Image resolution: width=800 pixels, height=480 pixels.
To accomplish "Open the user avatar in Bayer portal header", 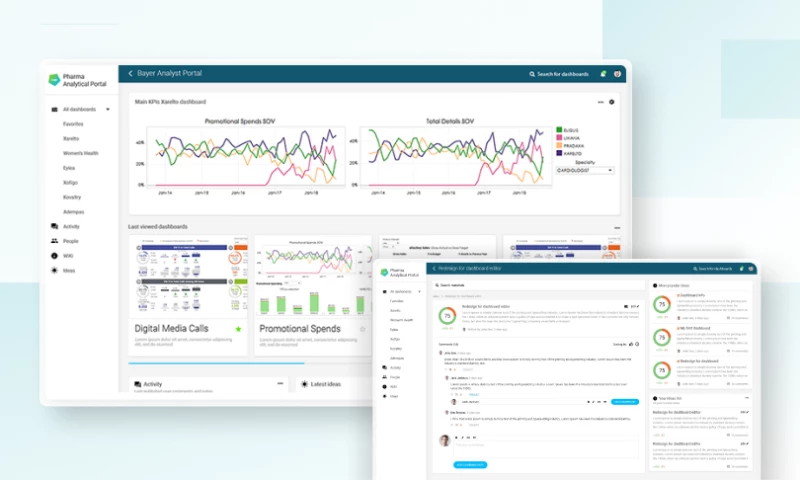I will tap(617, 74).
